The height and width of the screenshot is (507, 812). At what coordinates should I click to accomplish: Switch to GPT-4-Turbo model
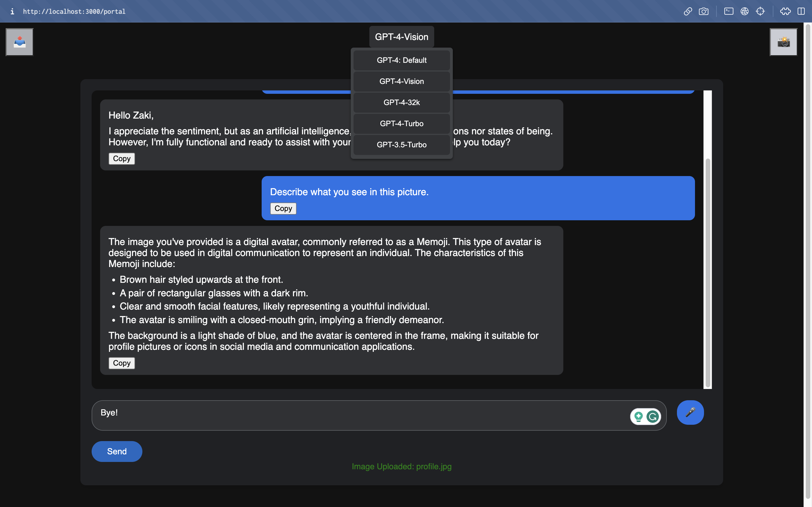pos(401,124)
